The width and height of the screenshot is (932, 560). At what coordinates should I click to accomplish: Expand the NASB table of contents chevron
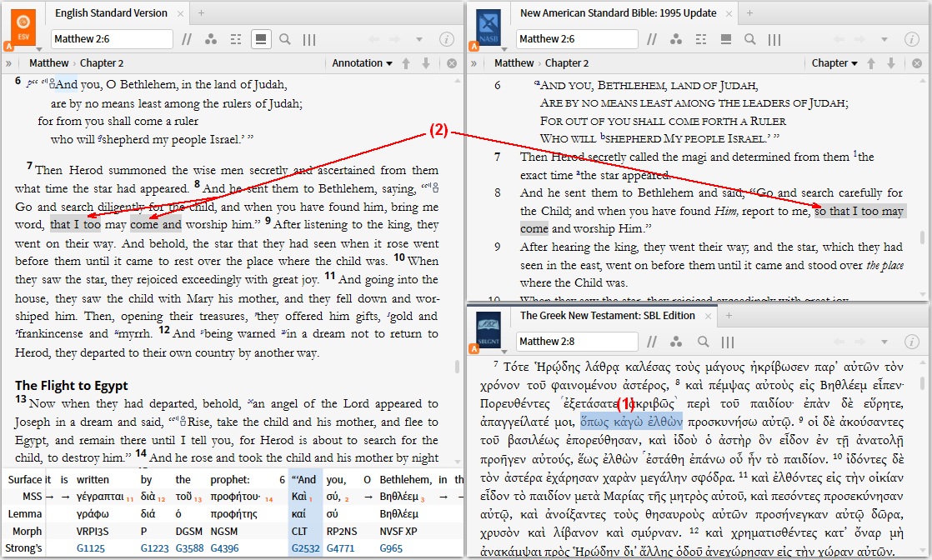[474, 63]
